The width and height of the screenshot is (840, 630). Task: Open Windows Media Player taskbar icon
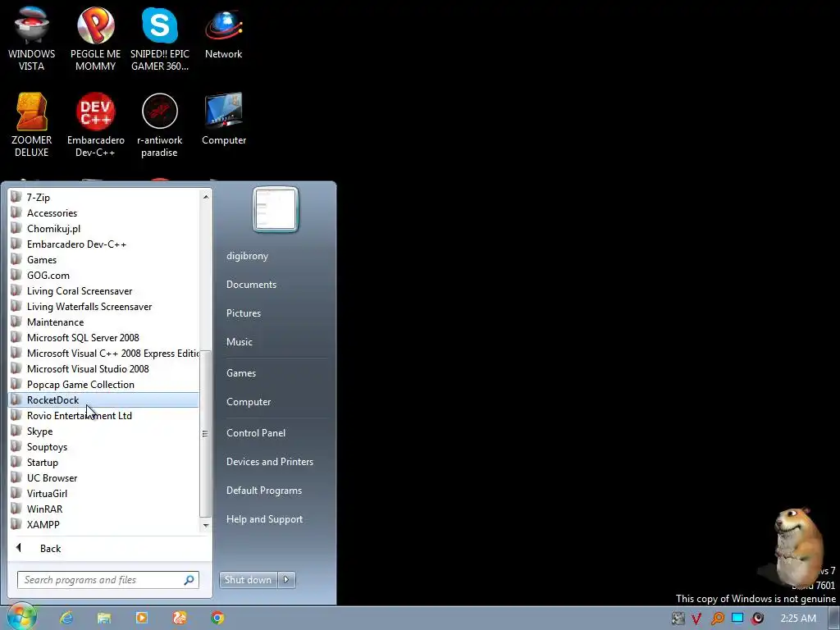pyautogui.click(x=142, y=618)
